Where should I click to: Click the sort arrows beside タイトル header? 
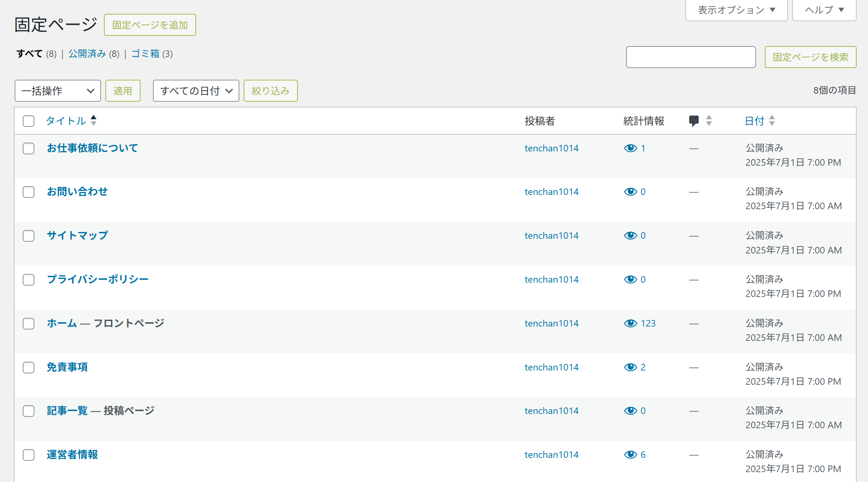pos(94,120)
